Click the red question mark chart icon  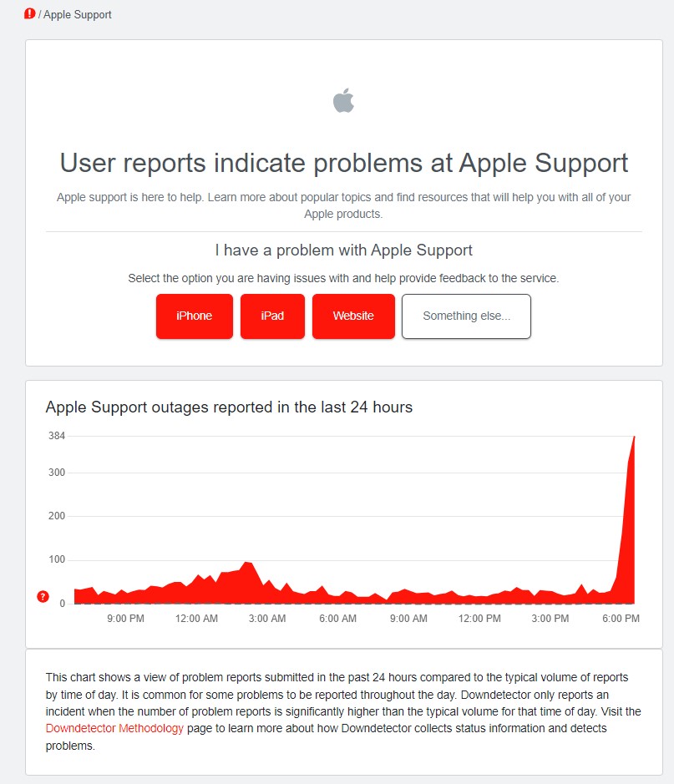(x=43, y=596)
